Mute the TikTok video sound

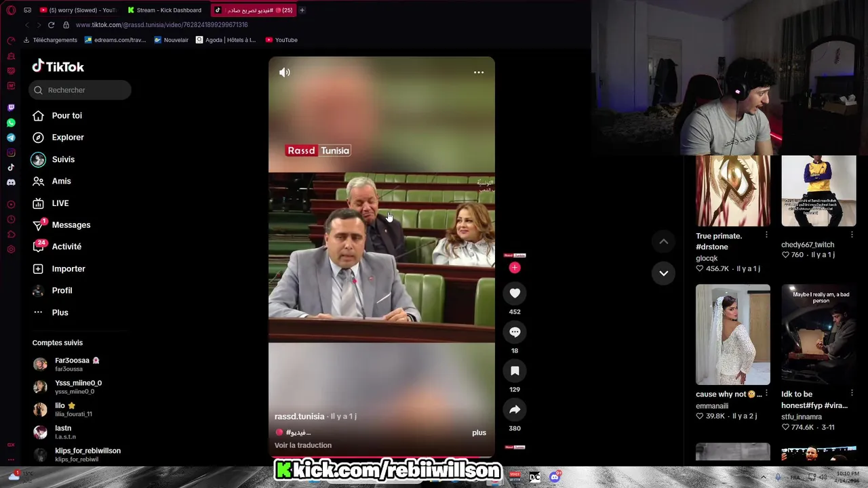[285, 73]
